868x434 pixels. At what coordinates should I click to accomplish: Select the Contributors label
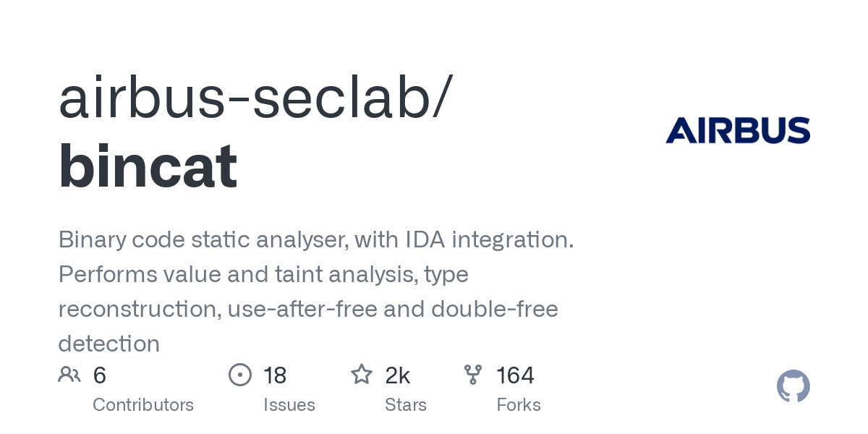tap(143, 404)
